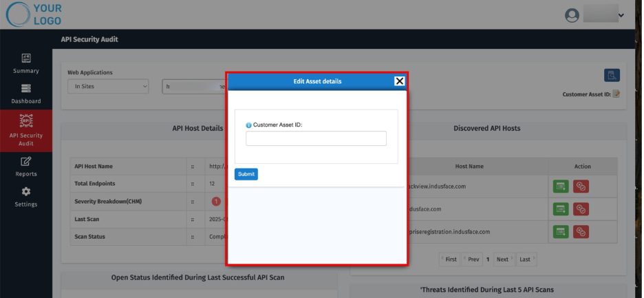Click the Edit Asset details dialog title
The image size is (644, 298).
[x=317, y=81]
